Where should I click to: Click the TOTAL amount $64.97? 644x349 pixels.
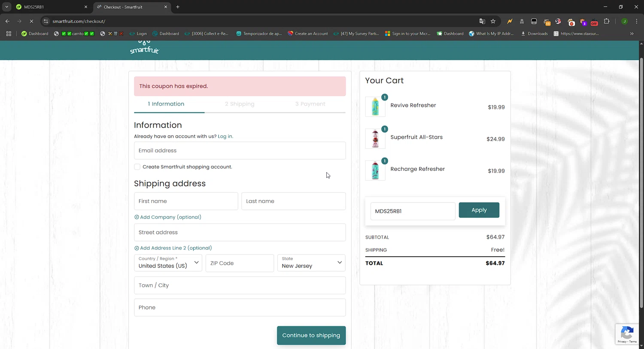click(495, 263)
